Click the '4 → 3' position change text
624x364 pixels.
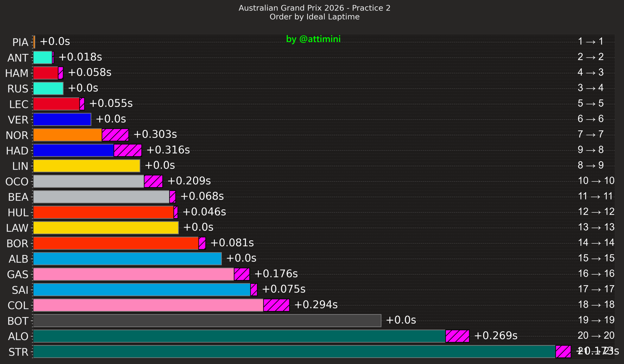(590, 72)
